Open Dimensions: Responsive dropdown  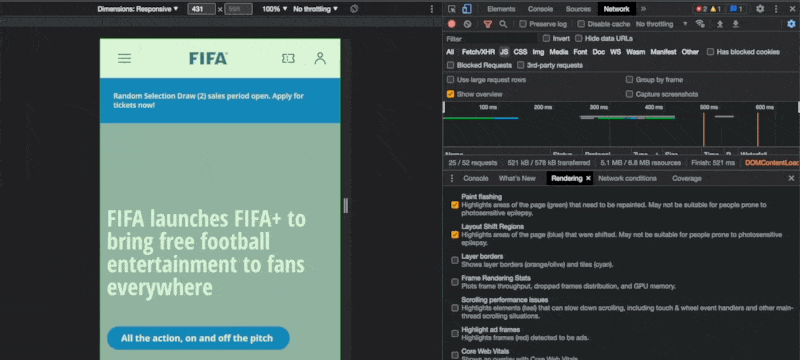click(x=138, y=9)
